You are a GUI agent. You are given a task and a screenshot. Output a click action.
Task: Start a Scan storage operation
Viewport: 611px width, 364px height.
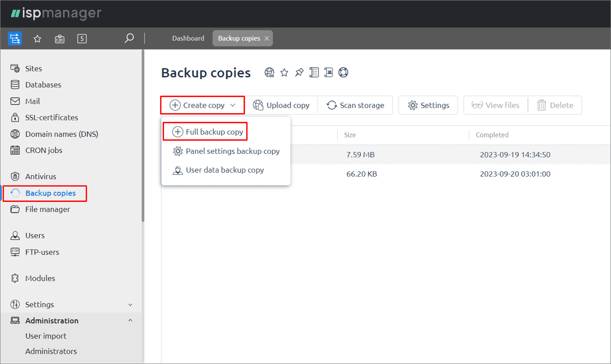[355, 105]
